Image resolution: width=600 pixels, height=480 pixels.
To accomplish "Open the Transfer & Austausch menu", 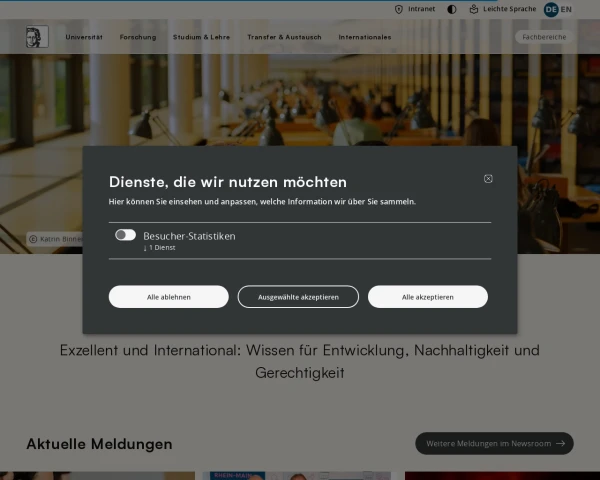I will point(284,37).
